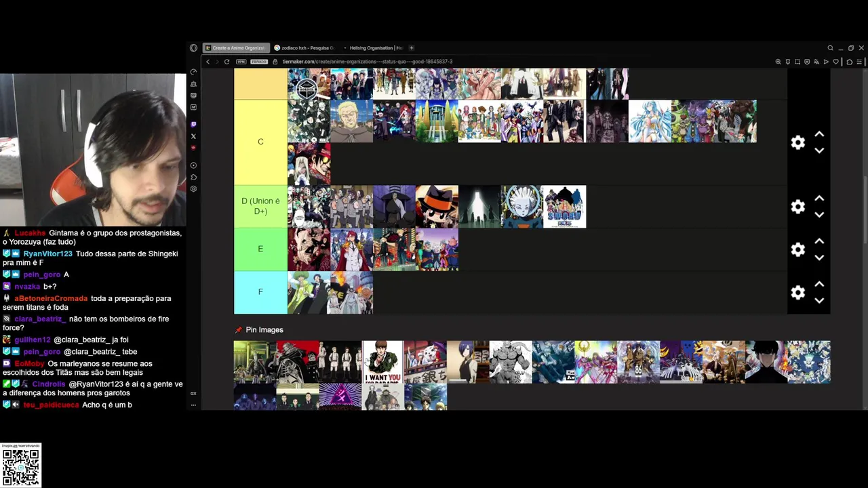The image size is (868, 488).
Task: Switch to Create a Anime Organiz tab
Action: (236, 48)
